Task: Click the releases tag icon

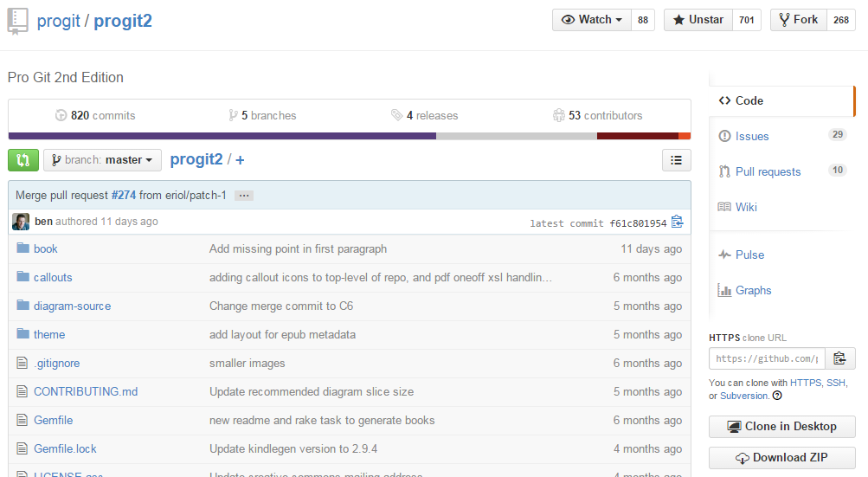Action: [x=396, y=115]
